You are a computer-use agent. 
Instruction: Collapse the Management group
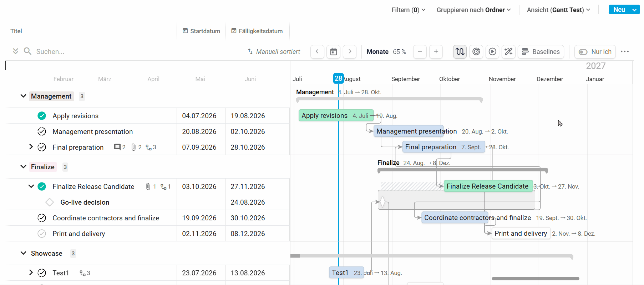[23, 96]
